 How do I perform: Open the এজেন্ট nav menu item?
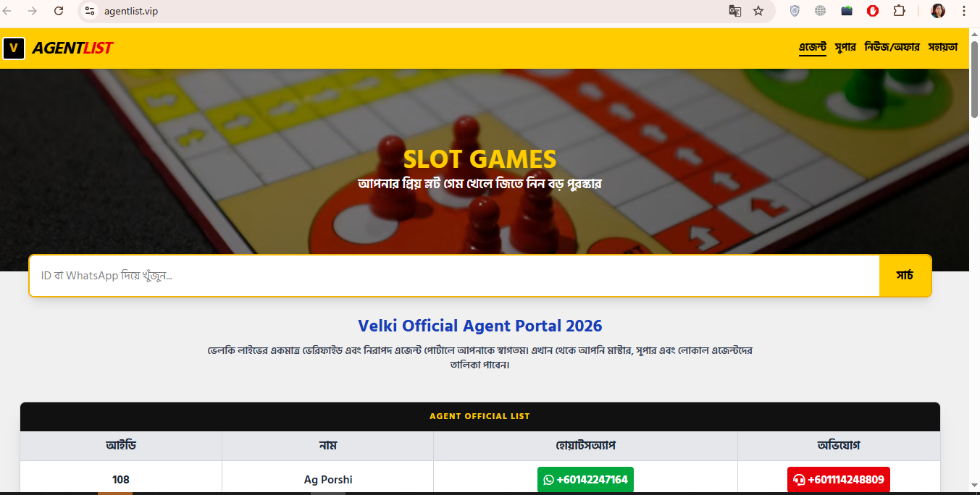(813, 48)
